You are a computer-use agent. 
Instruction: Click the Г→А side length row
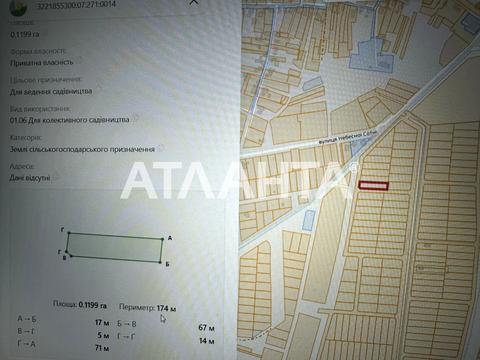63,346
